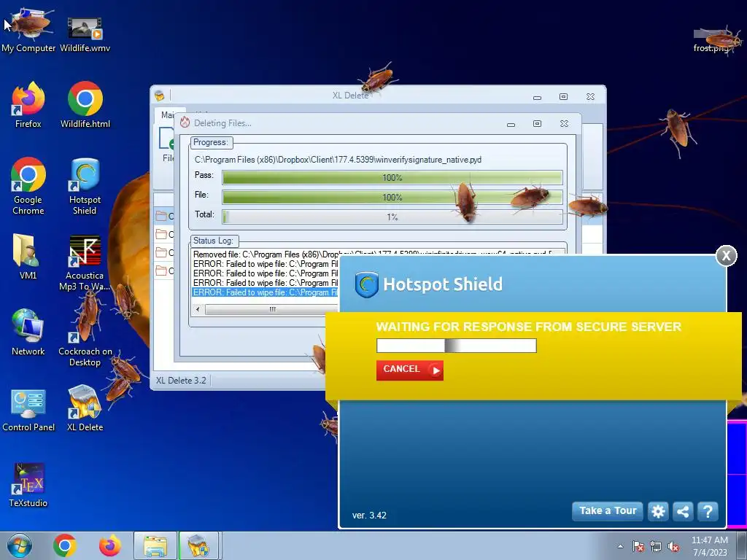This screenshot has height=560, width=747.
Task: Click the Take a Tour button
Action: 608,511
